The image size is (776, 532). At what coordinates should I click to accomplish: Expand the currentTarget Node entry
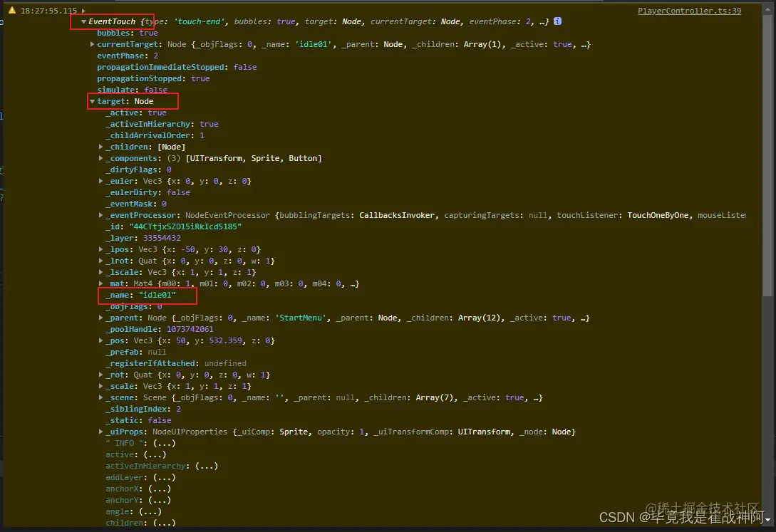(x=92, y=44)
